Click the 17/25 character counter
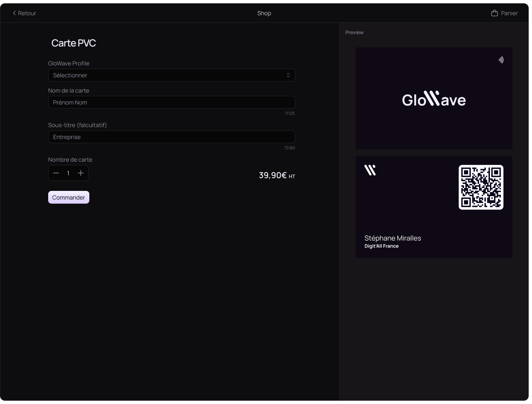Image resolution: width=532 pixels, height=404 pixels. click(290, 113)
